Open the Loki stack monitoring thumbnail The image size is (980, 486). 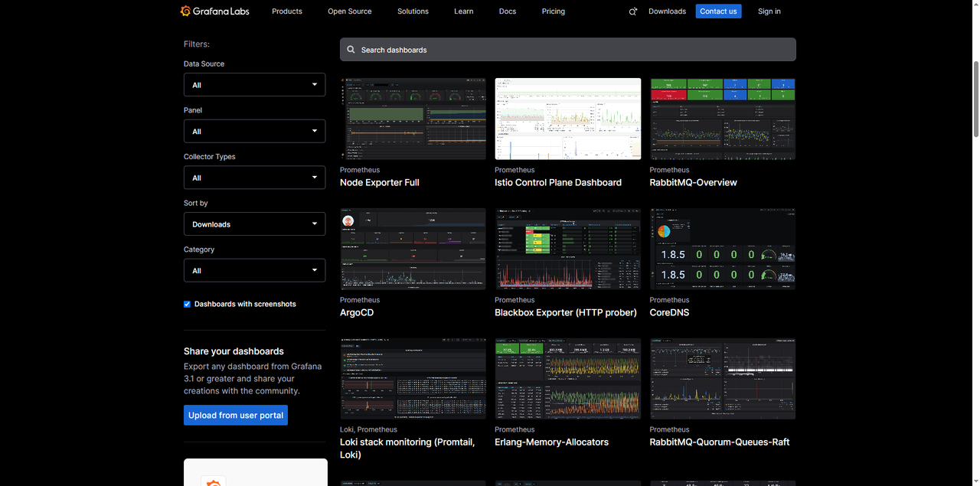(413, 379)
